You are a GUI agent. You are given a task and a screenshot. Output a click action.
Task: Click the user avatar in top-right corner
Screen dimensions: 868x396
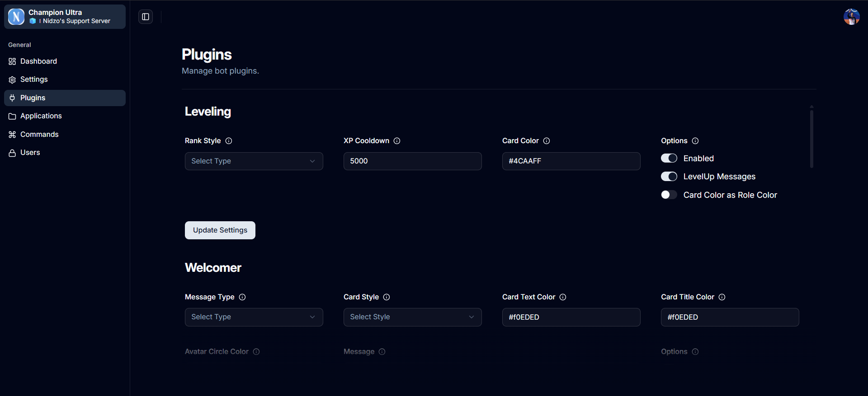point(851,17)
